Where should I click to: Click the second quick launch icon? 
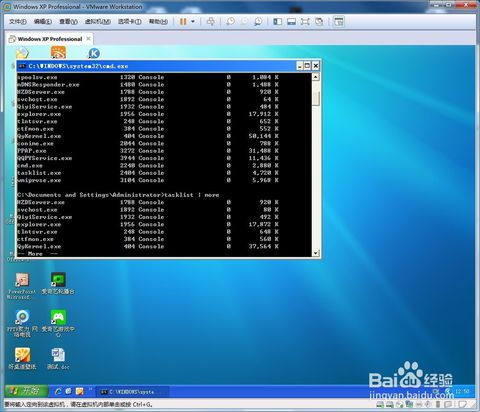tap(69, 391)
